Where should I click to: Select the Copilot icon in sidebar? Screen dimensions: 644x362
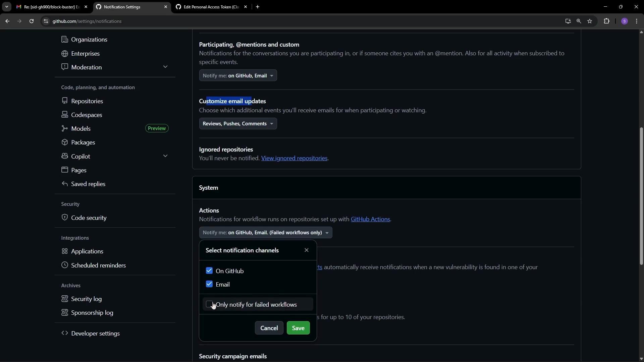pos(64,156)
